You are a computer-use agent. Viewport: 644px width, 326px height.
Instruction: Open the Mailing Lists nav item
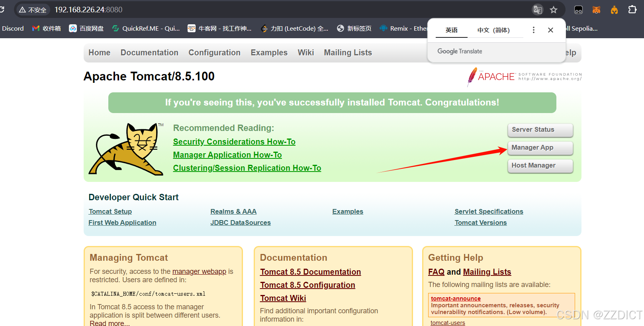pos(348,53)
